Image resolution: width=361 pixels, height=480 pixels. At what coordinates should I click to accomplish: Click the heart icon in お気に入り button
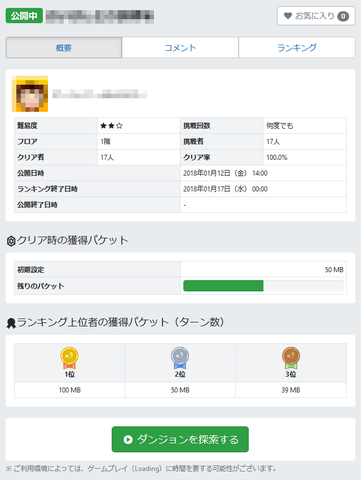click(288, 16)
